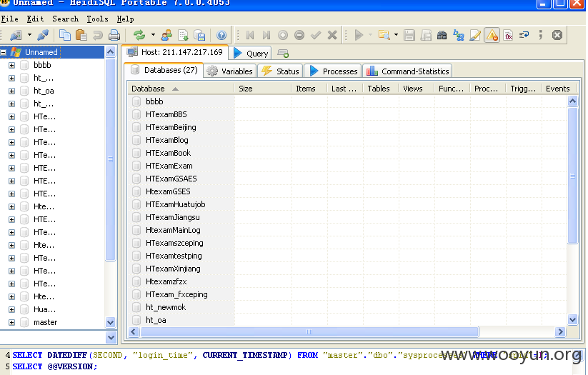Sort by the Views column header
This screenshot has height=375, width=588.
point(417,89)
